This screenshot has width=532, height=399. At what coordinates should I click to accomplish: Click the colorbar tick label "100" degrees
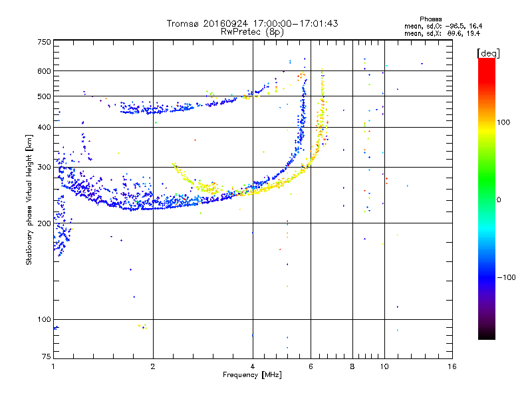point(503,122)
